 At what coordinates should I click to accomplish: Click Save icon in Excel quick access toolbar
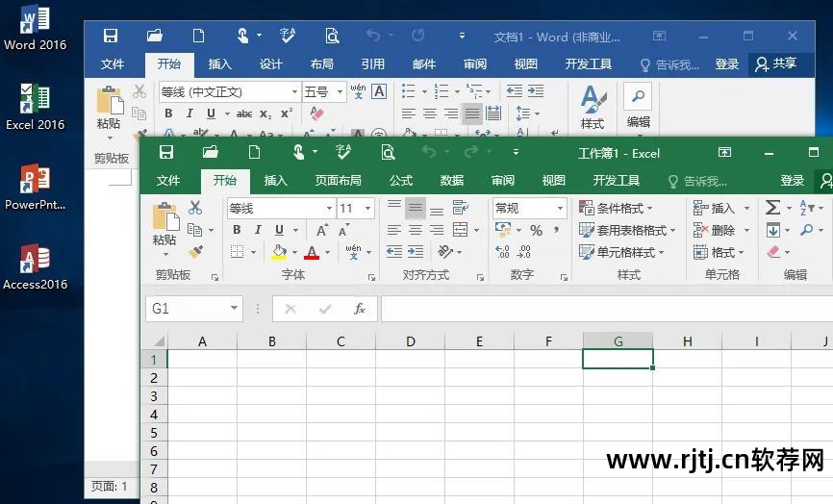[166, 152]
